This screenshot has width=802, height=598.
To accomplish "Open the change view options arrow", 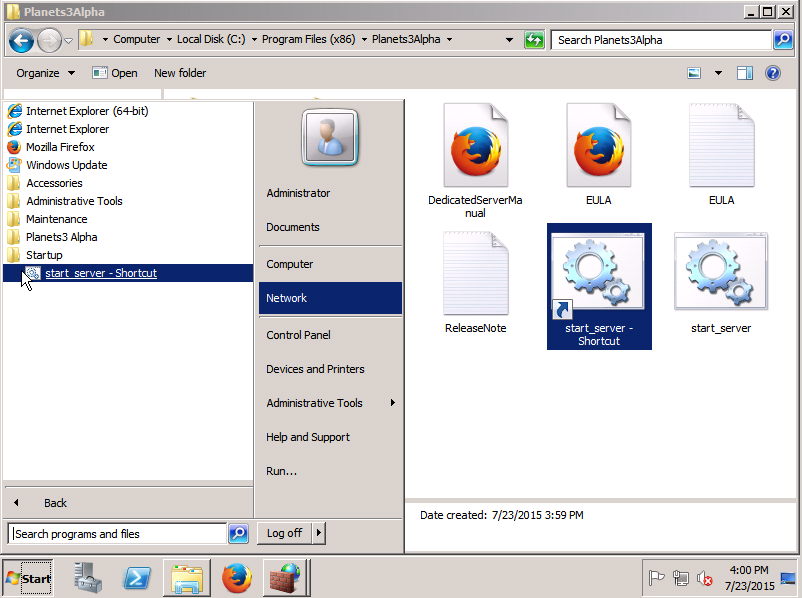I will pyautogui.click(x=718, y=73).
